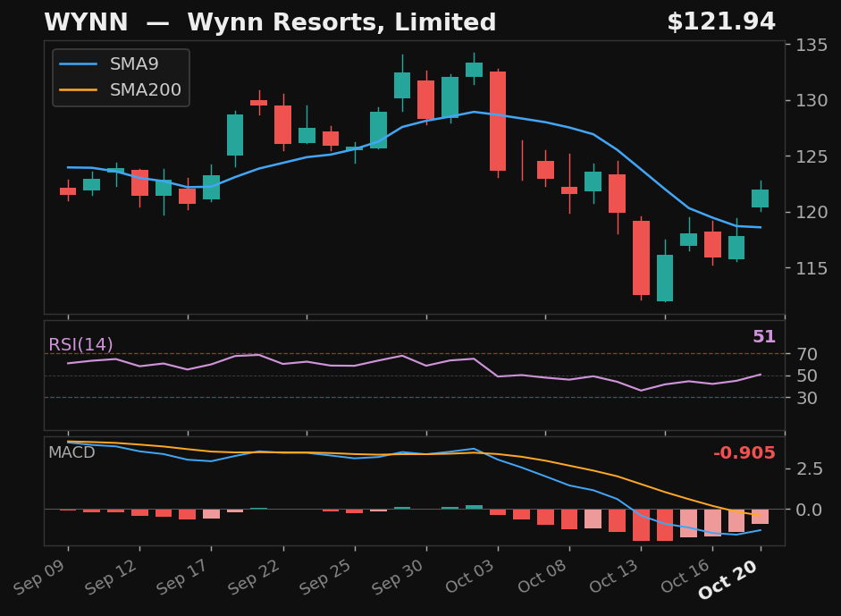Viewport: 841px width, 616px height.
Task: Click the Sep 09 date label
Action: pyautogui.click(x=41, y=577)
